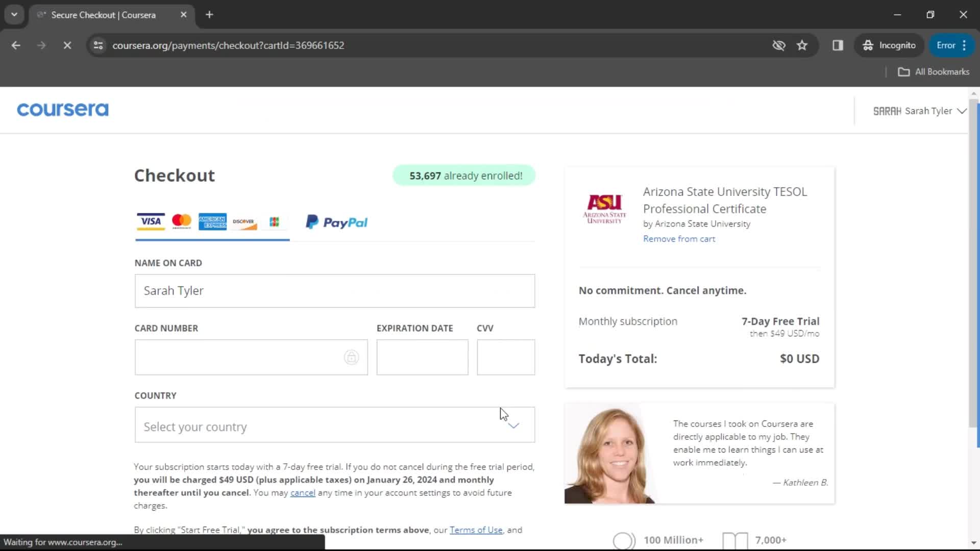This screenshot has height=551, width=980.
Task: Restore down the browser window
Action: [x=930, y=15]
